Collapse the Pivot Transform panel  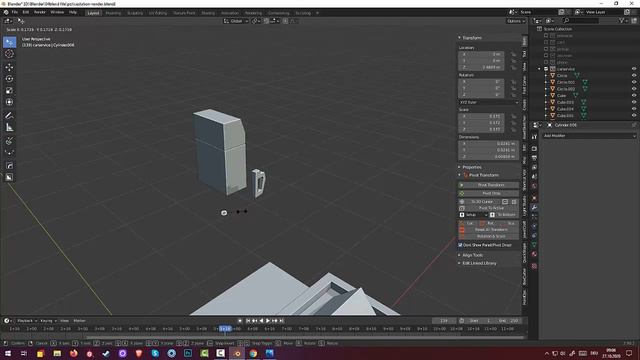point(459,175)
